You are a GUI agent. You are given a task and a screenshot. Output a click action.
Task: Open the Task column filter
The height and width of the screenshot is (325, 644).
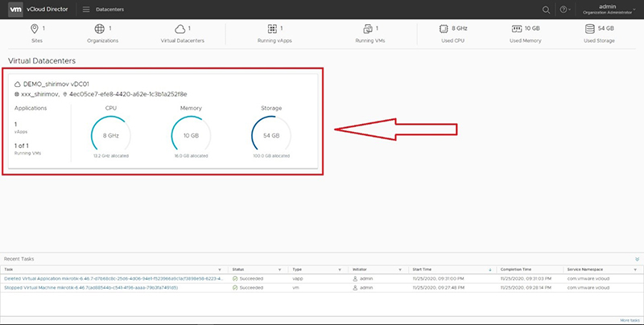coord(220,269)
